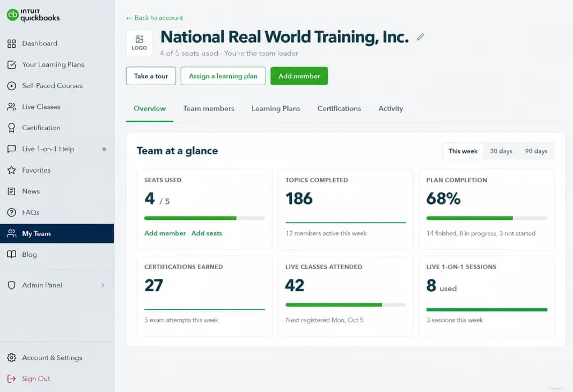This screenshot has width=573, height=392.
Task: Click Assign a learning plan button
Action: [x=223, y=76]
